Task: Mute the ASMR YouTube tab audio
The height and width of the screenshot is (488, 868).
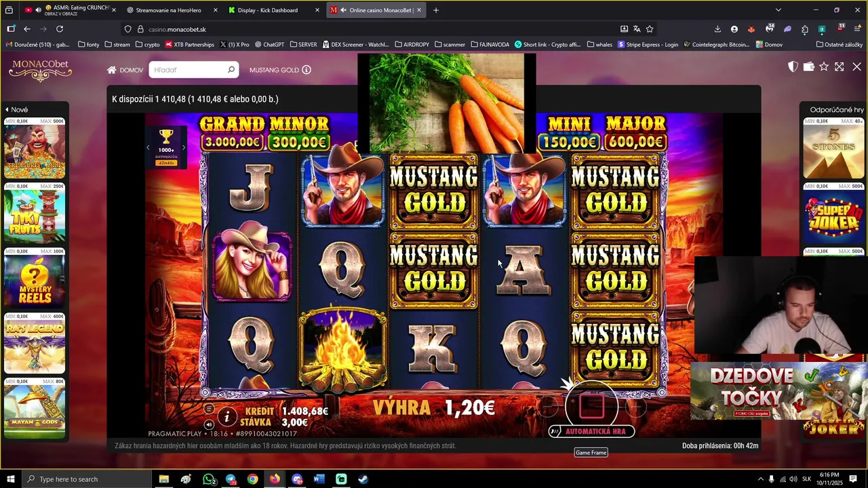Action: click(x=38, y=10)
